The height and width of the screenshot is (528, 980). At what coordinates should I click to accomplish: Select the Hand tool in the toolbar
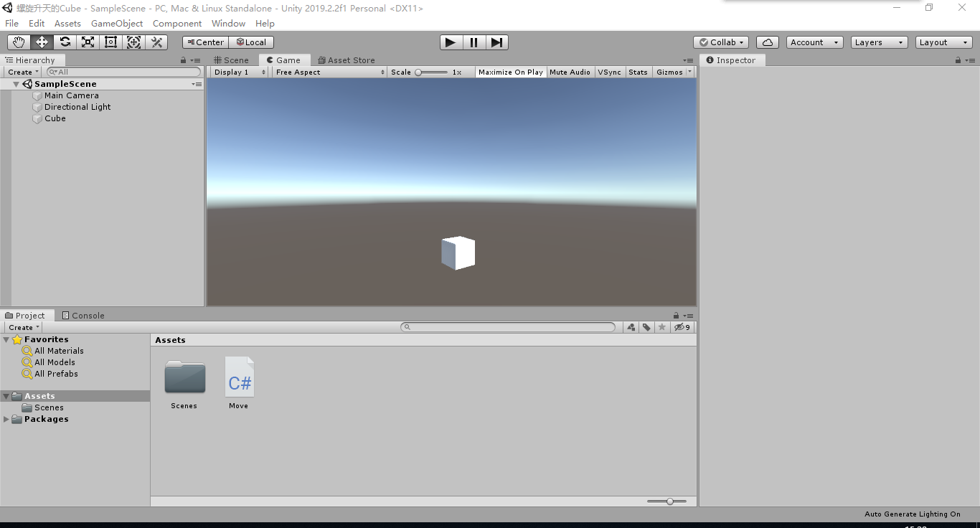[18, 42]
